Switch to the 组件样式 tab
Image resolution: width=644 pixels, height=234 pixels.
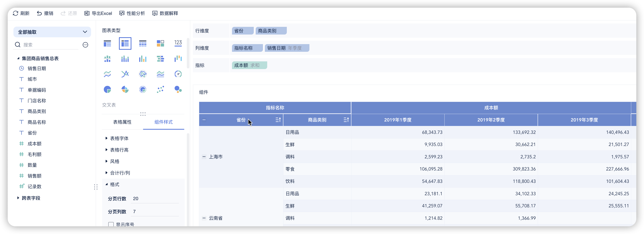pos(164,122)
